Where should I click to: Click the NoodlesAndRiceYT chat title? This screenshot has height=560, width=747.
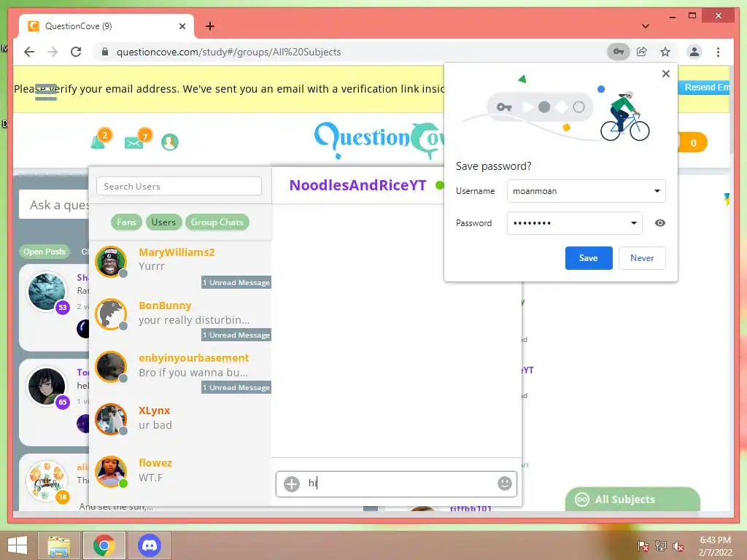[x=357, y=185]
